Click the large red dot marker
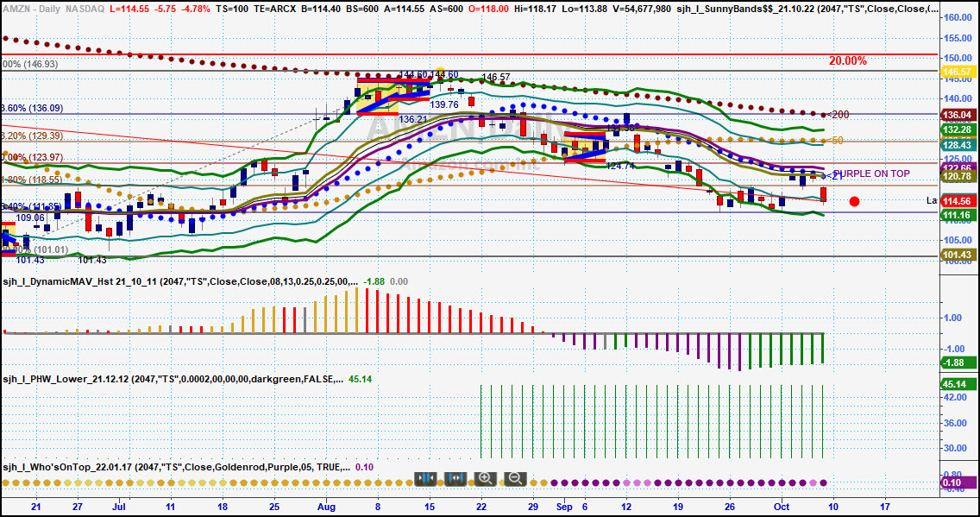Image resolution: width=980 pixels, height=517 pixels. pyautogui.click(x=855, y=201)
